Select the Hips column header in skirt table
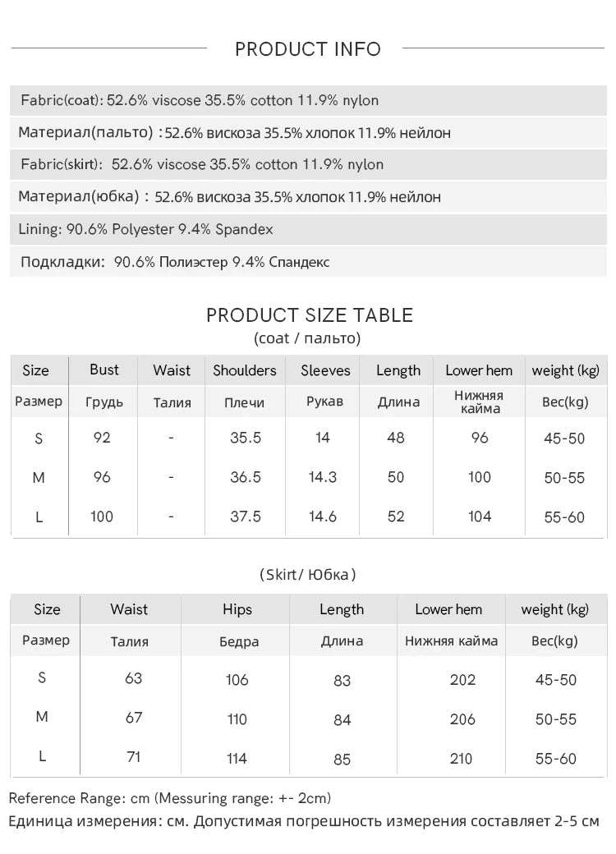616x854 pixels. pyautogui.click(x=237, y=609)
